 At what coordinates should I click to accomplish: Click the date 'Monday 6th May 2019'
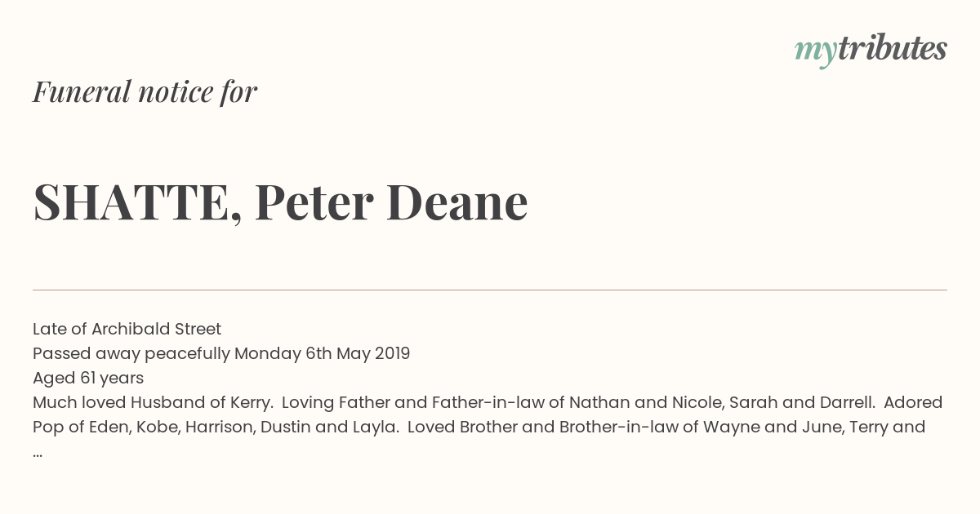tap(323, 353)
